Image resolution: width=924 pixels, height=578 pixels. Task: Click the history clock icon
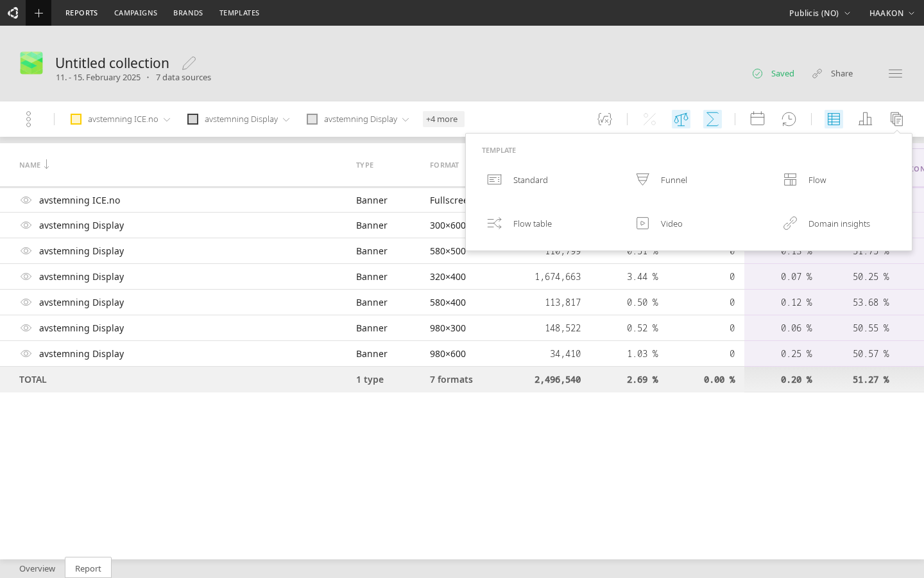tap(789, 119)
